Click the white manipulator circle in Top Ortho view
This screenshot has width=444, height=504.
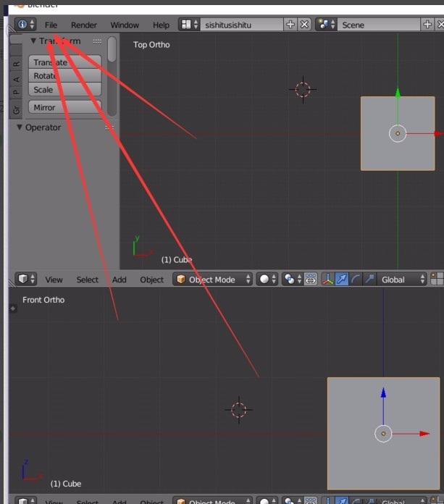click(x=398, y=133)
